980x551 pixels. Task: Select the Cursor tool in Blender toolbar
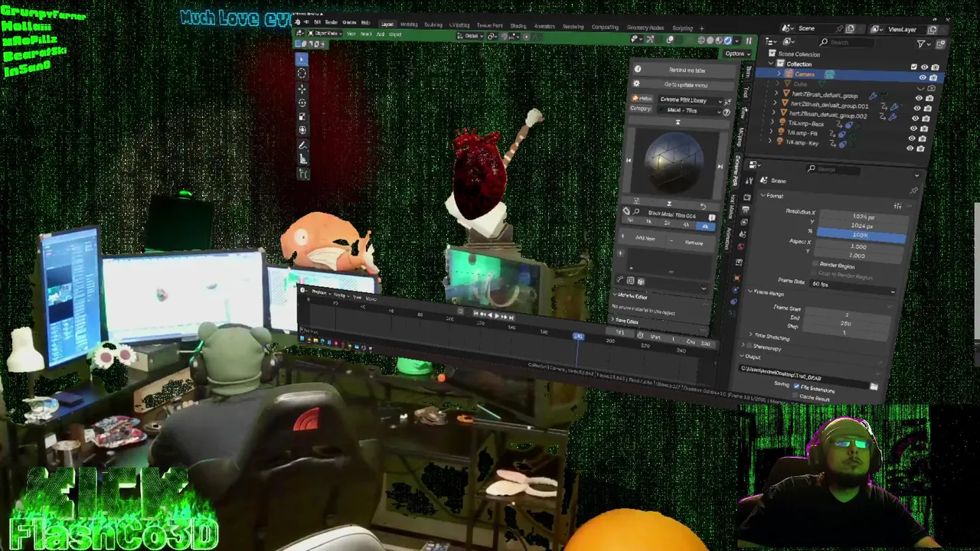301,73
